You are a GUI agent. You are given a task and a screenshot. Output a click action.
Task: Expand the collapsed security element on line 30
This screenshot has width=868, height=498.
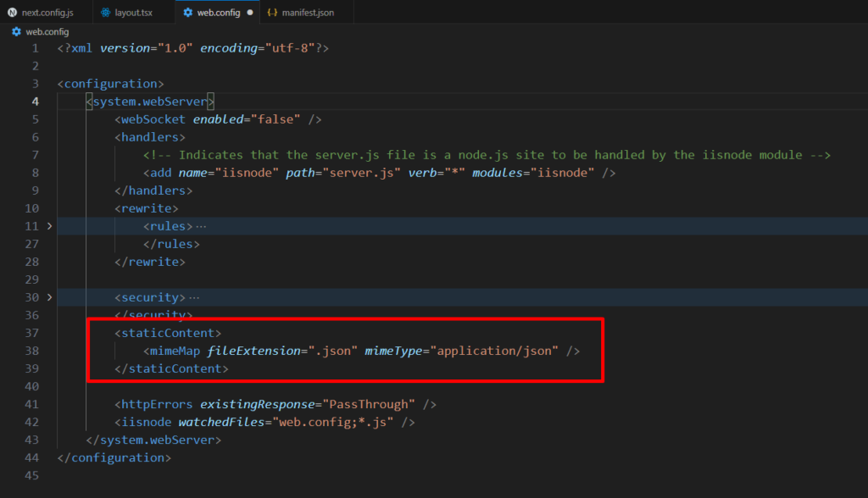click(47, 296)
